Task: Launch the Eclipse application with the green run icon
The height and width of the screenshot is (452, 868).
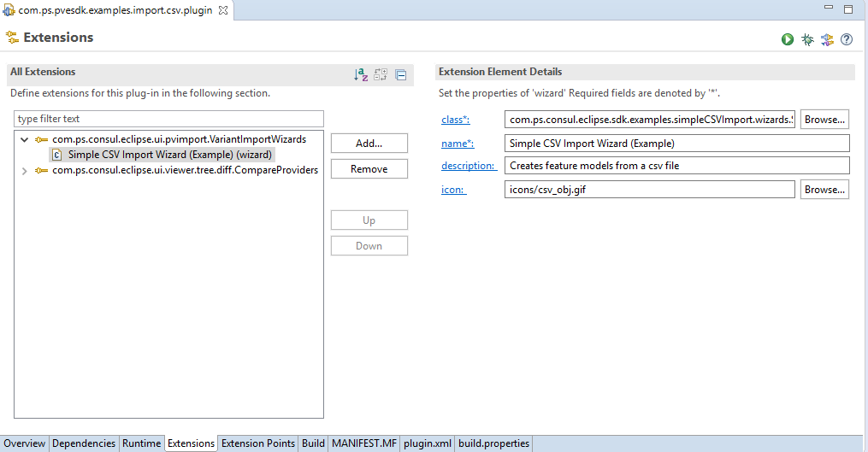Action: [788, 39]
